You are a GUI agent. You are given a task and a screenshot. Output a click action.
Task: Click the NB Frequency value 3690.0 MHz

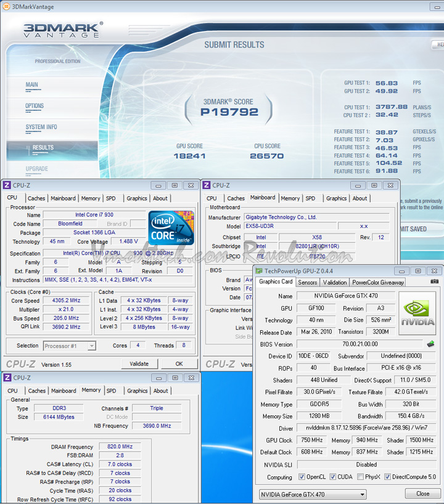click(x=157, y=426)
